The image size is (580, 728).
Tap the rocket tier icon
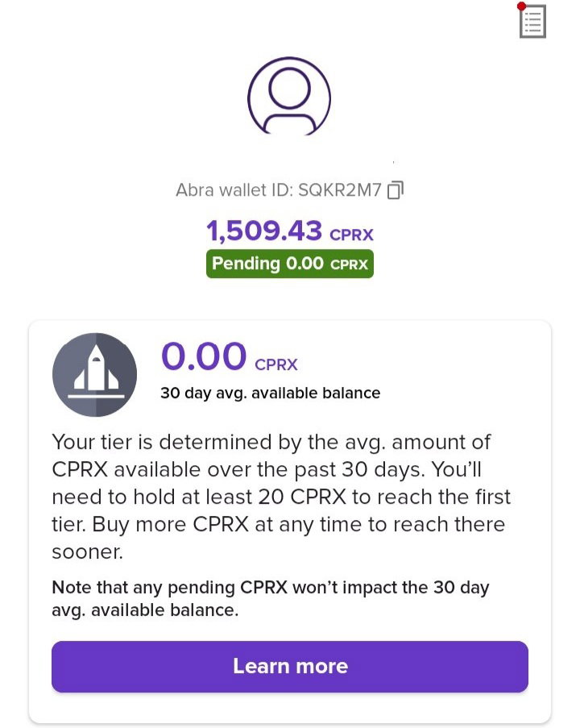[95, 375]
